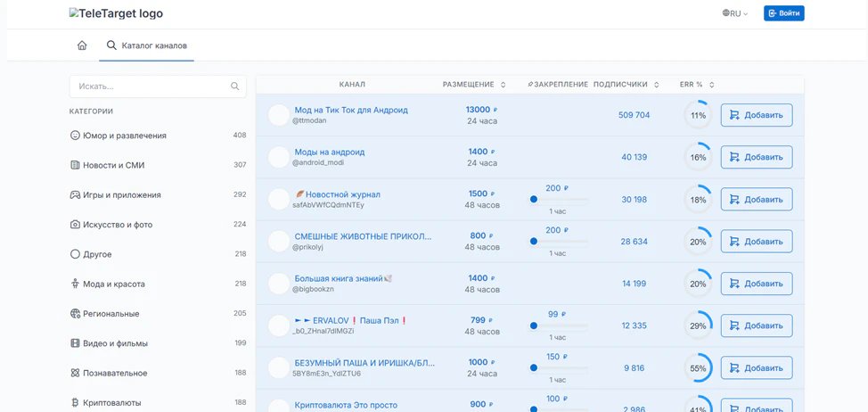Screen dimensions: 868x412
Task: Click subscriber count 28 634
Action: coord(634,242)
